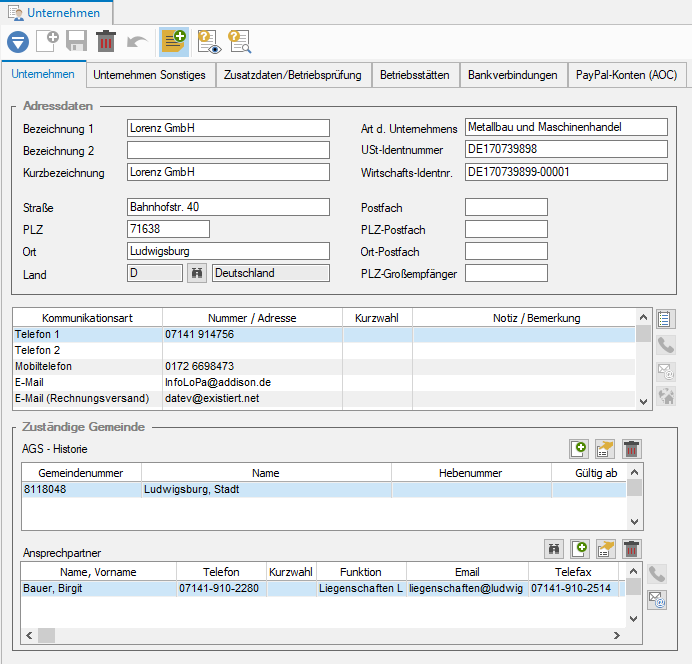Open website globe icon beside communication table
Viewport: 692px width, 664px height.
point(665,396)
